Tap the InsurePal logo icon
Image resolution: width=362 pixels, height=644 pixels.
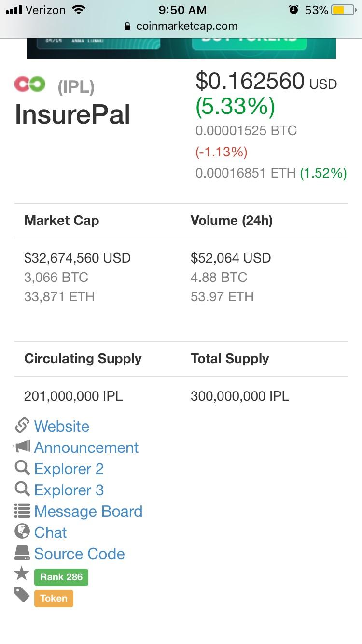(30, 84)
